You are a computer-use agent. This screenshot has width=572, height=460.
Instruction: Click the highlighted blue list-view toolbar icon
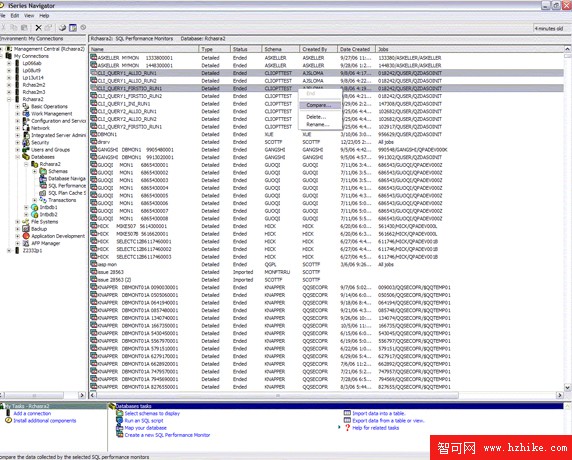point(73,28)
